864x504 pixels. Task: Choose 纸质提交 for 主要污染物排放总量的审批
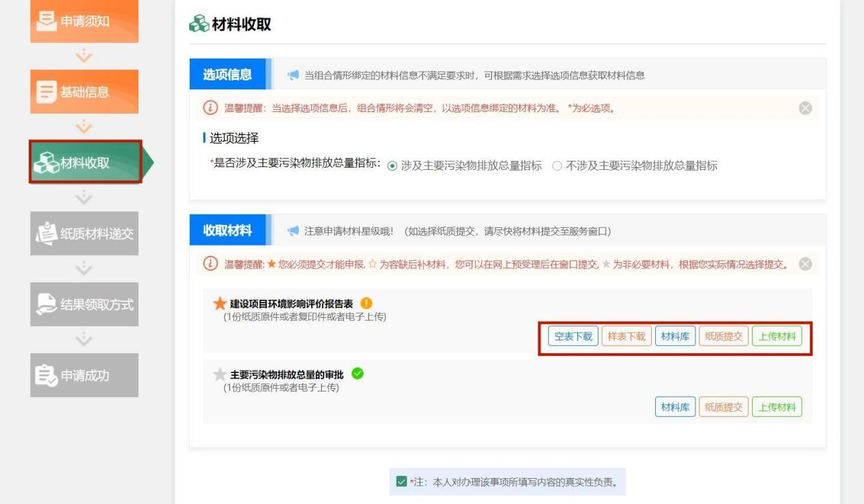(x=723, y=407)
